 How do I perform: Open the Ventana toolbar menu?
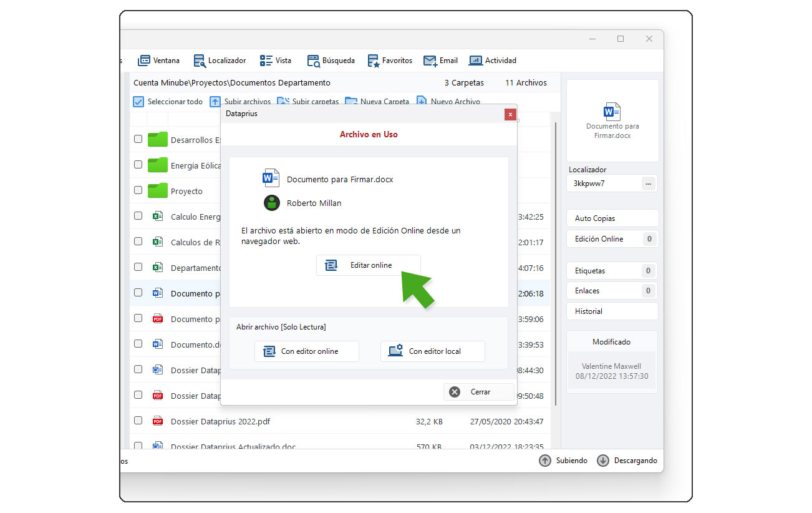tap(158, 61)
